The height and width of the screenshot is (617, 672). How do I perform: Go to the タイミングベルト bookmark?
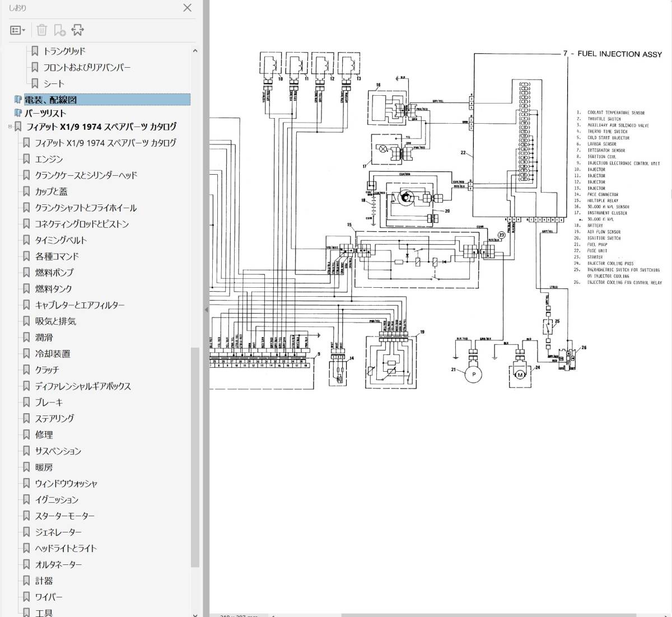(61, 240)
